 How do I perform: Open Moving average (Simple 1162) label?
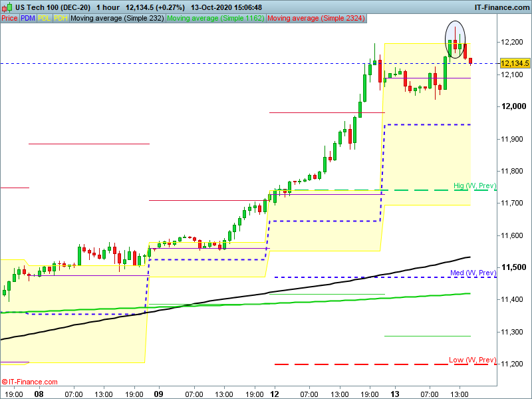215,19
